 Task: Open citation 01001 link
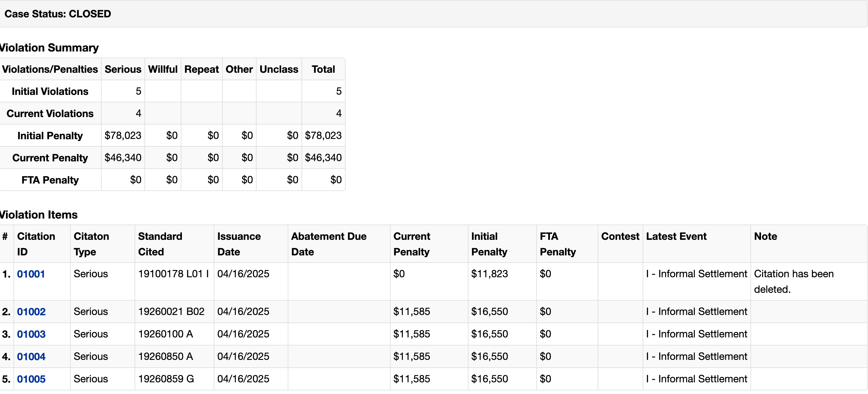(x=31, y=274)
